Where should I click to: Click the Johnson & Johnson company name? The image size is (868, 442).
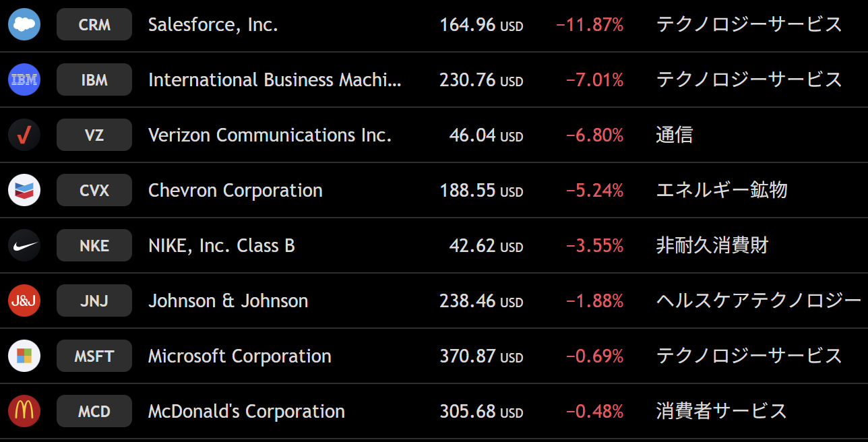click(228, 301)
